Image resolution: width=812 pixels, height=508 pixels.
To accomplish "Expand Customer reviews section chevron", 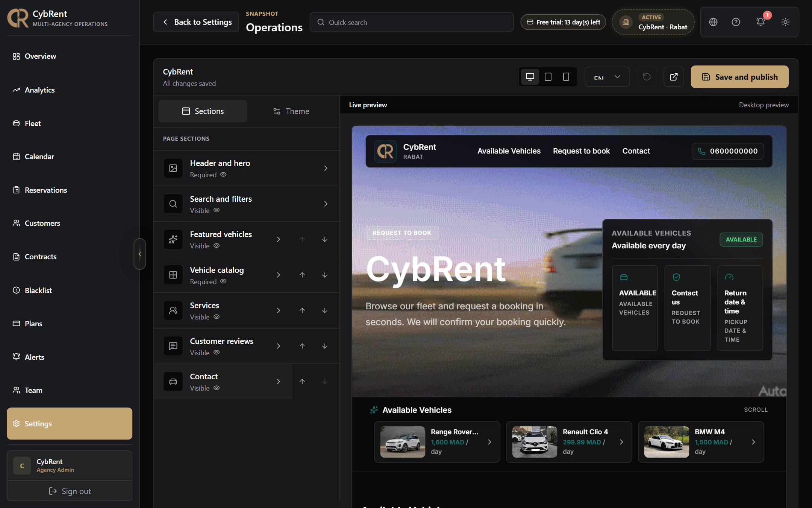I will point(278,346).
